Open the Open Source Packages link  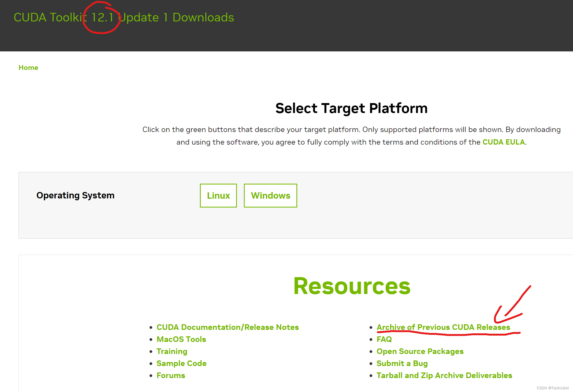[420, 351]
